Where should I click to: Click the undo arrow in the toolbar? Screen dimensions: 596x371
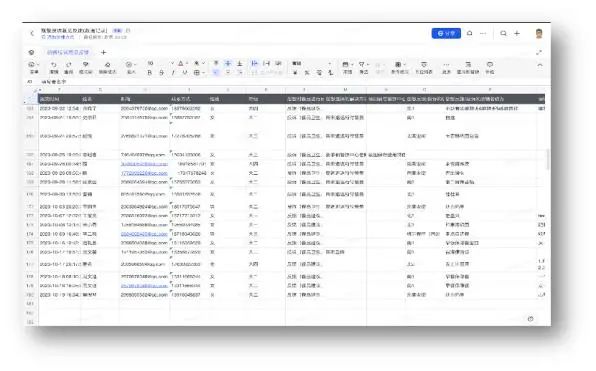(54, 65)
